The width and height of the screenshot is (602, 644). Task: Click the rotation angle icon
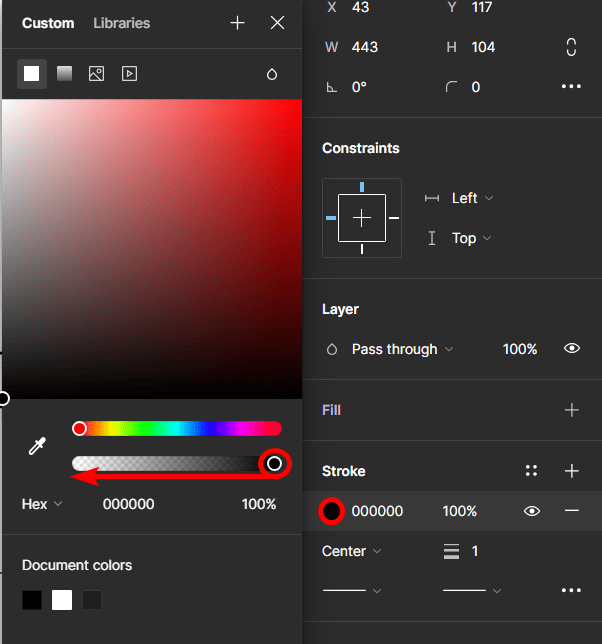tap(331, 87)
